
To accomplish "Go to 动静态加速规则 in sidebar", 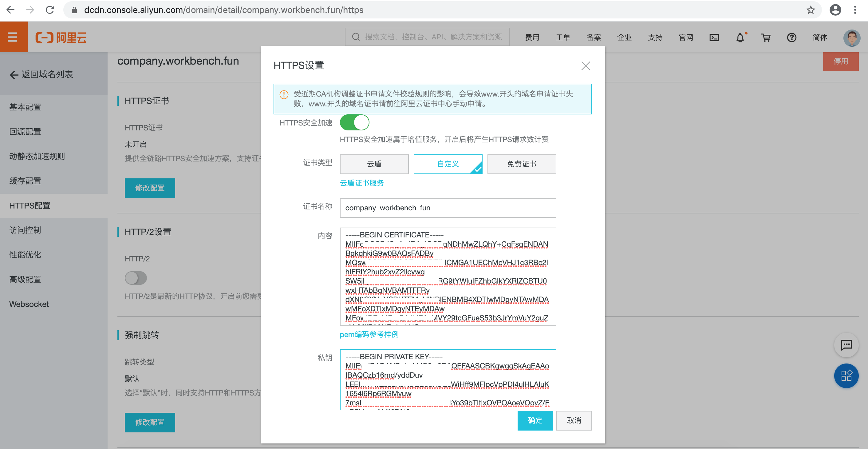I will pyautogui.click(x=54, y=157).
